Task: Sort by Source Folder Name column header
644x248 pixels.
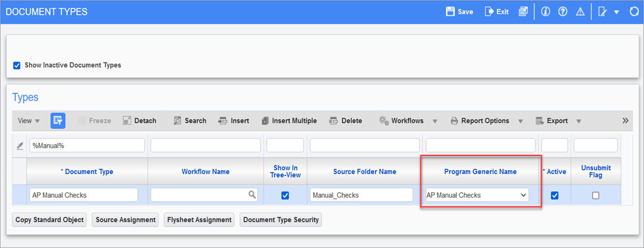Action: point(364,171)
